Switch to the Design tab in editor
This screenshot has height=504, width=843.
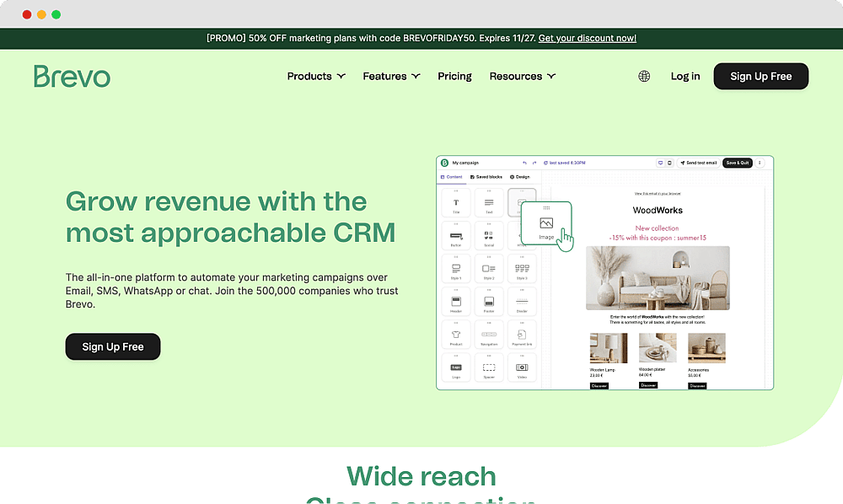(x=520, y=177)
